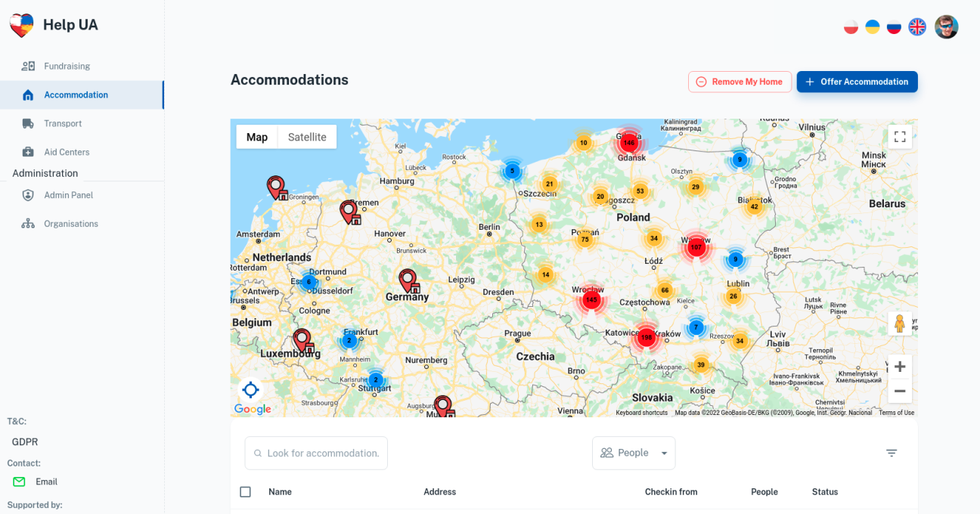Switch map to Satellite view
This screenshot has width=980, height=514.
coord(307,137)
